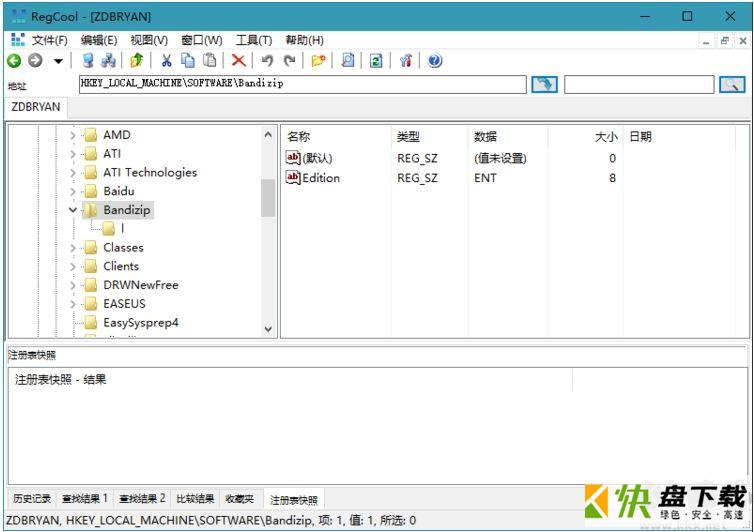The image size is (754, 532).
Task: Click the local computer registry icon
Action: pyautogui.click(x=88, y=61)
